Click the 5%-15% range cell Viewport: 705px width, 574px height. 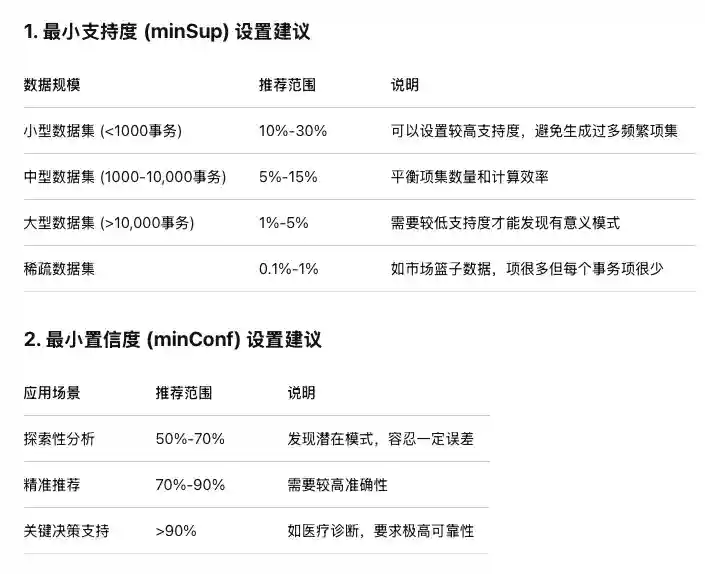288,177
